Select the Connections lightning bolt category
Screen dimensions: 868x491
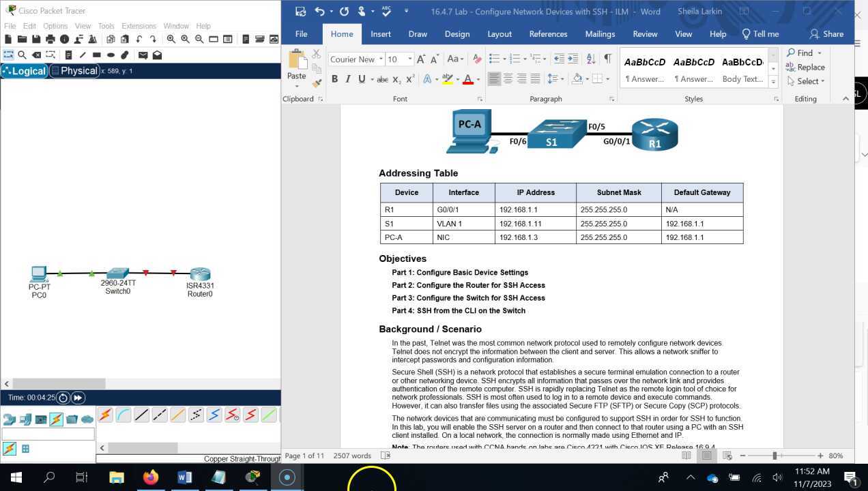[56, 419]
